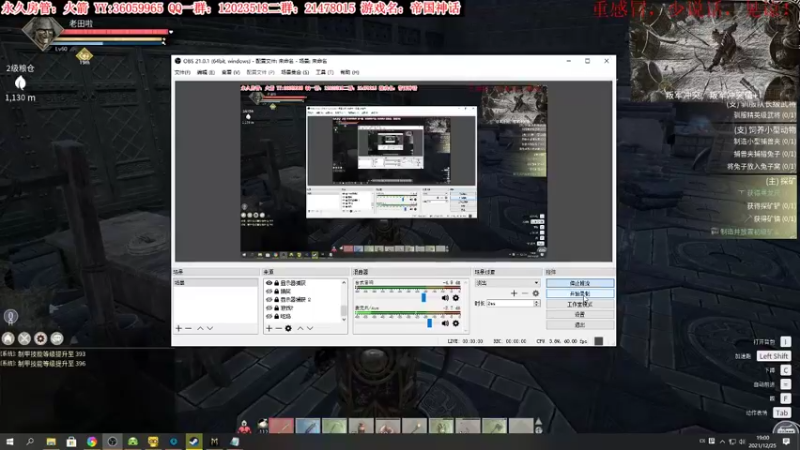Select the scene entry in the Scenes list
This screenshot has width=800, height=450.
point(215,283)
